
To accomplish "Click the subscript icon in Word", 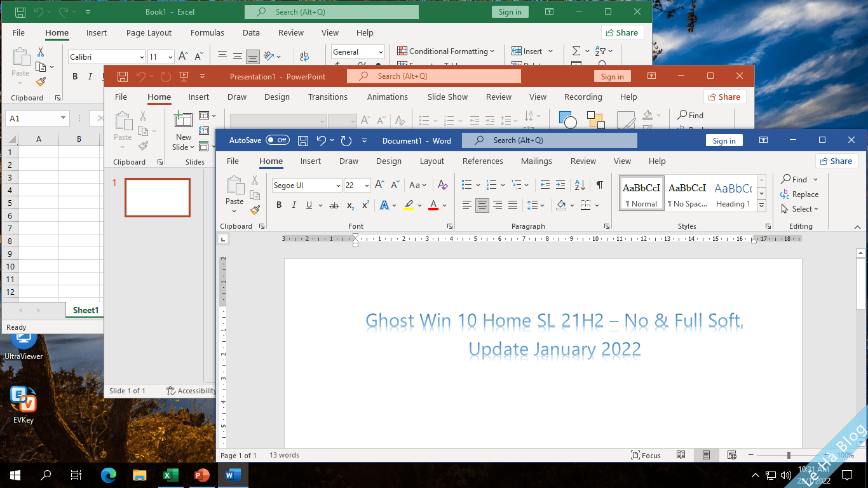I will [x=350, y=205].
